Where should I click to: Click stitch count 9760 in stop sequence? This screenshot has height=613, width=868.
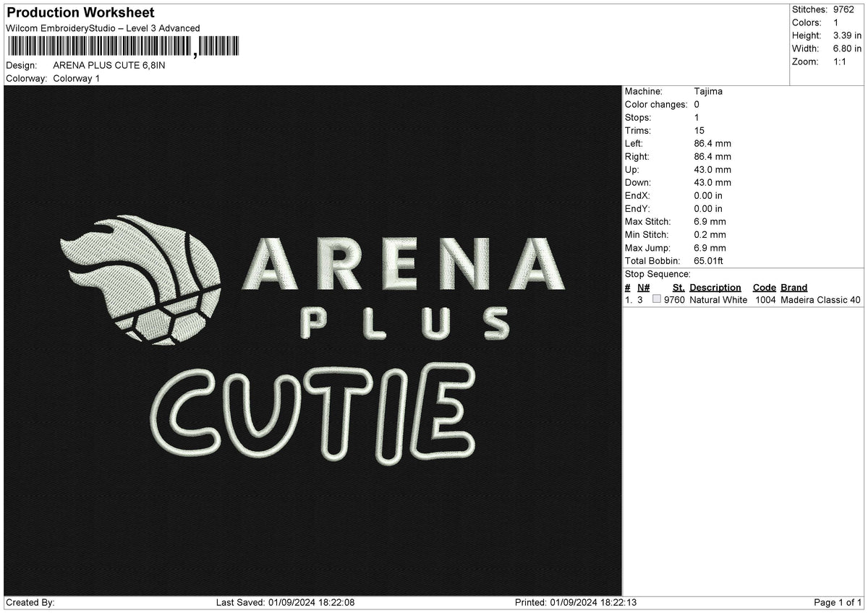674,300
